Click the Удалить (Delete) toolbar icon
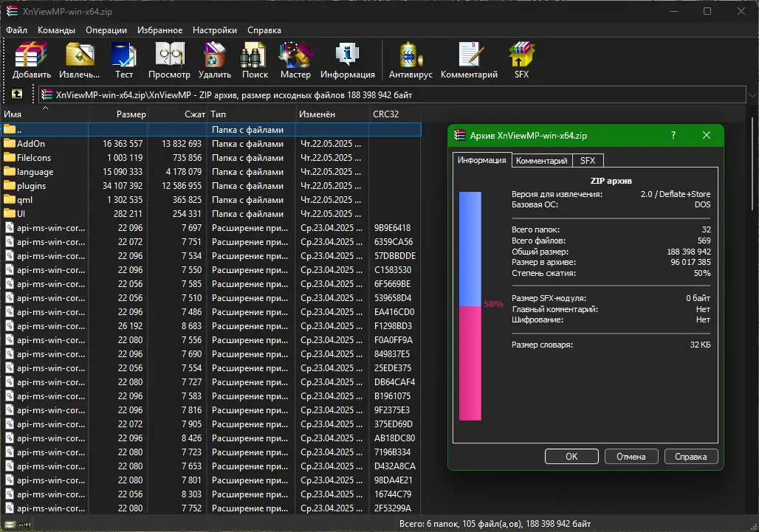Viewport: 759px width, 532px height. (x=215, y=60)
